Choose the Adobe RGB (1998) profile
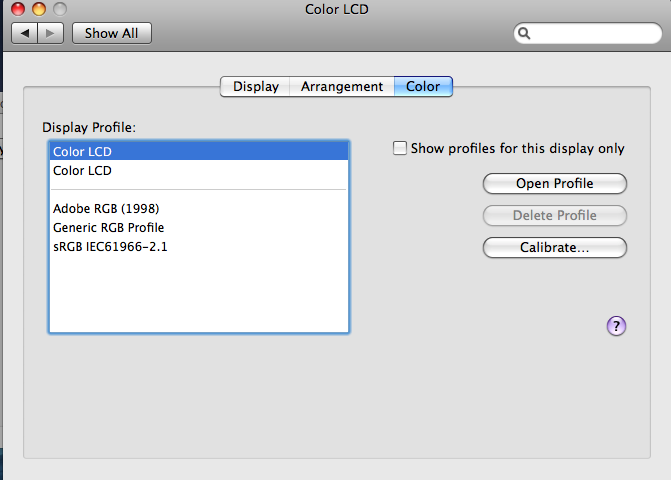This screenshot has width=671, height=480. (106, 208)
